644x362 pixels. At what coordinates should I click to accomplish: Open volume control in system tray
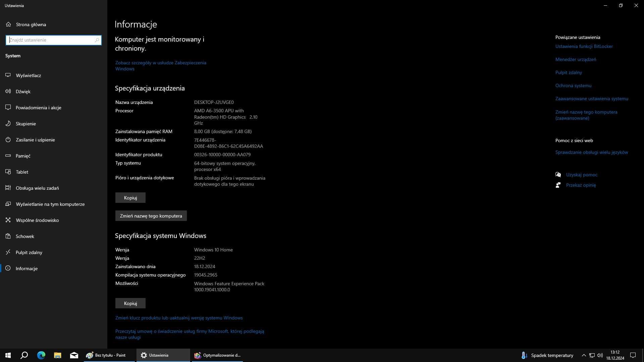[x=600, y=355]
